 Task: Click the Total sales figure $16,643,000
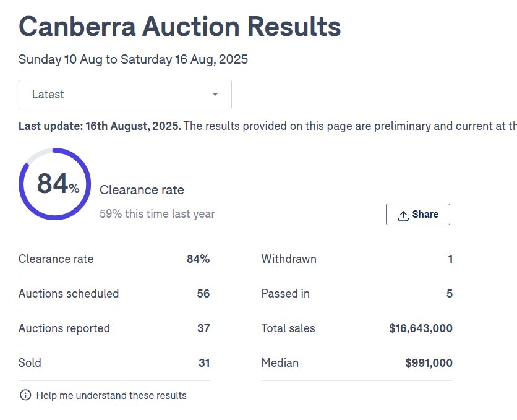pyautogui.click(x=421, y=328)
